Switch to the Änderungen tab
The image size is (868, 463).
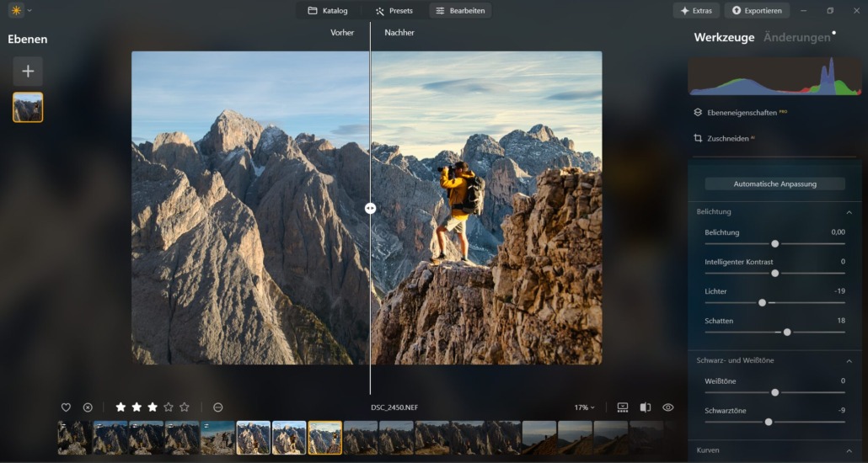click(x=796, y=37)
